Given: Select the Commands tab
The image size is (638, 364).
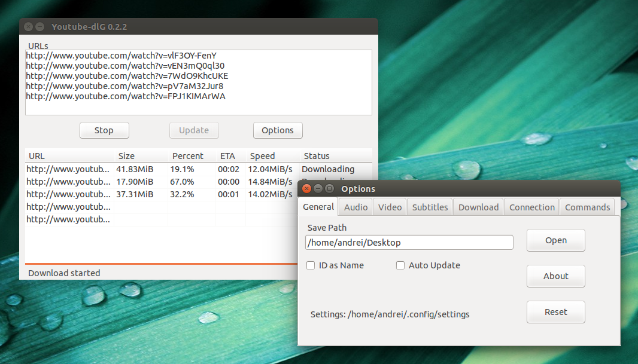Looking at the screenshot, I should point(587,207).
